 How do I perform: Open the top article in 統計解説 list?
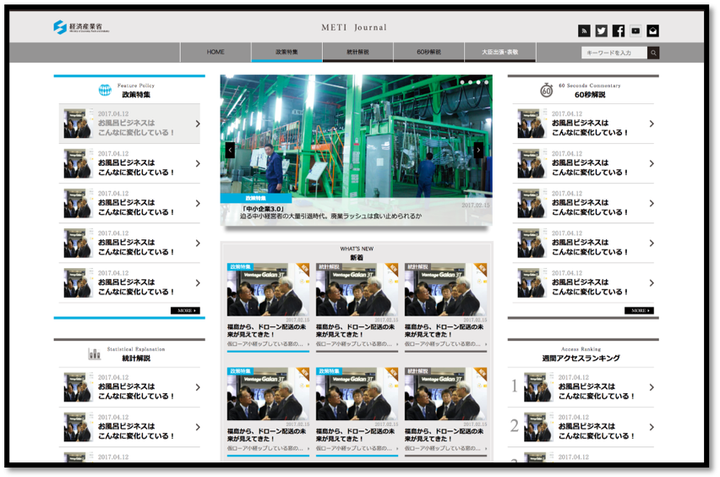click(129, 387)
